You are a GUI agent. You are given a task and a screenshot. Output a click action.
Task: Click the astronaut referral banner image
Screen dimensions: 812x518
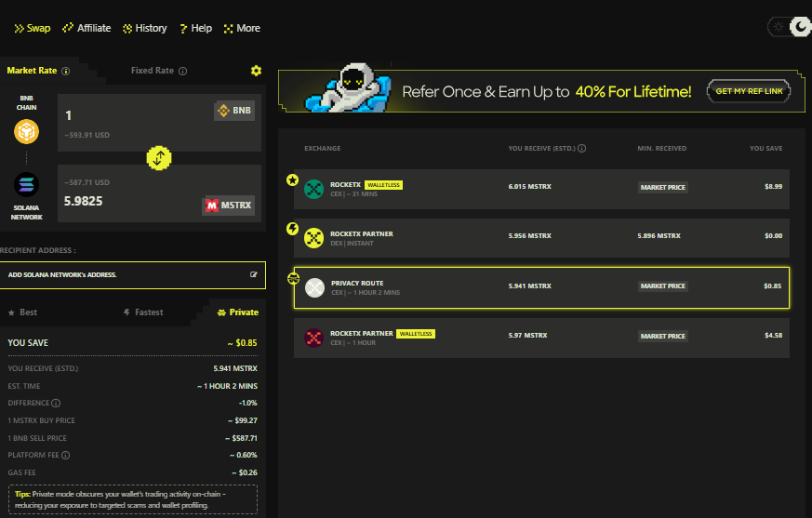(348, 88)
